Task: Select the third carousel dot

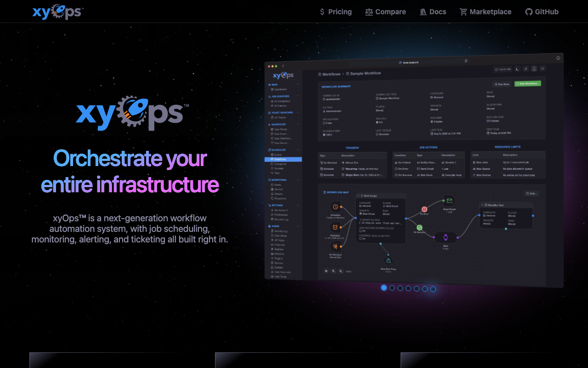Action: click(400, 288)
